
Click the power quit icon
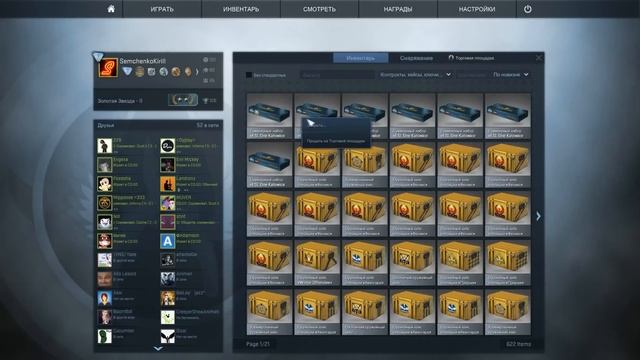click(x=527, y=9)
